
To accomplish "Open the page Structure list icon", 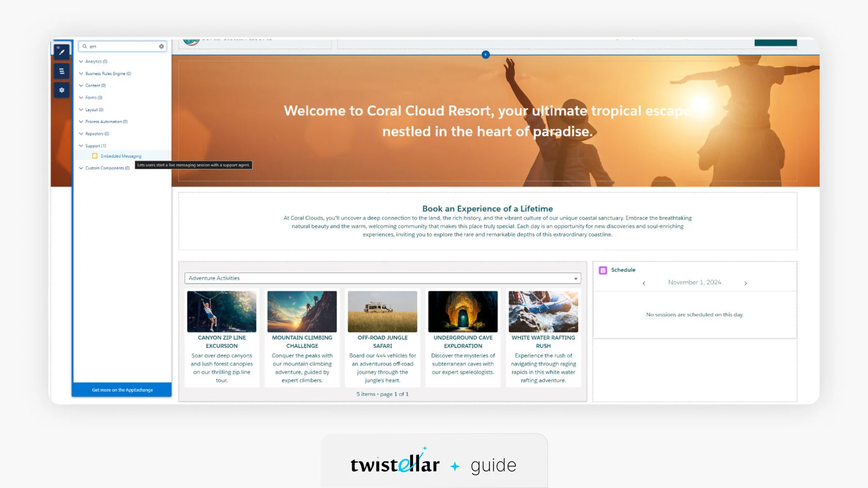I will [61, 71].
